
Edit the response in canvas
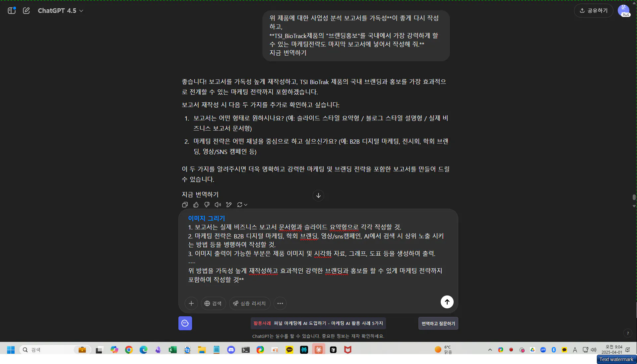tap(229, 205)
